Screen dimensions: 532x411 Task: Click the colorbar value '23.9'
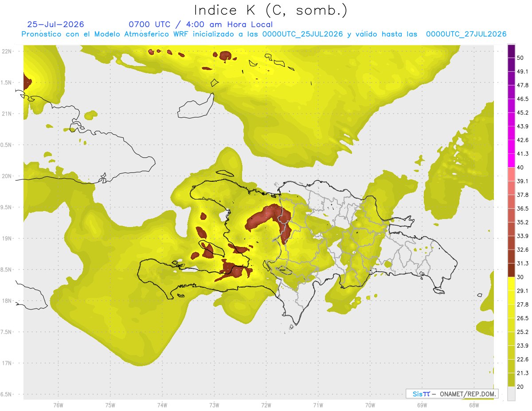(523, 345)
